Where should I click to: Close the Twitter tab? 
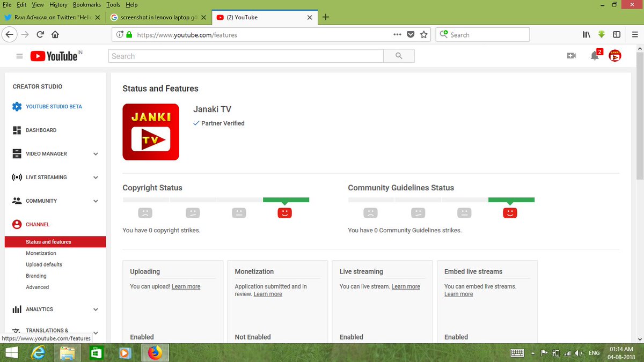pos(98,17)
